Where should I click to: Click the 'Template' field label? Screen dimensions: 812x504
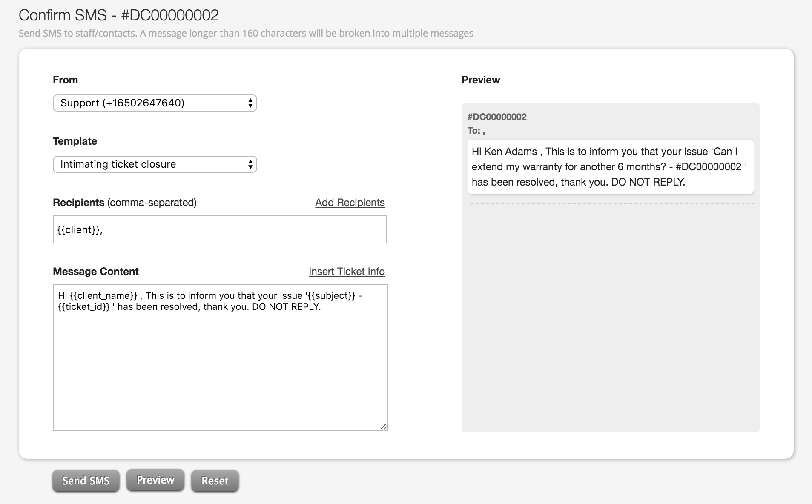75,141
